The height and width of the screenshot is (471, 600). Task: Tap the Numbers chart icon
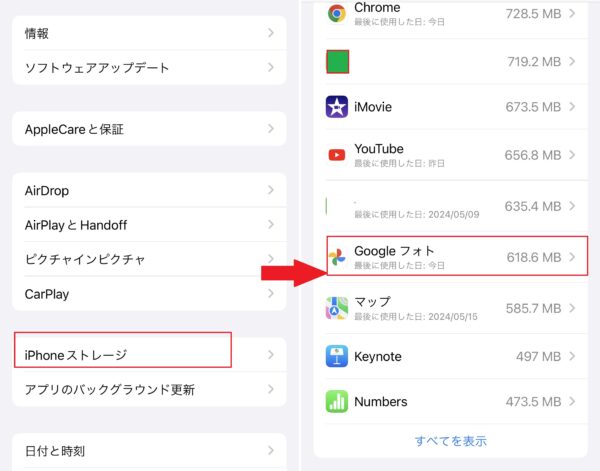(x=337, y=401)
